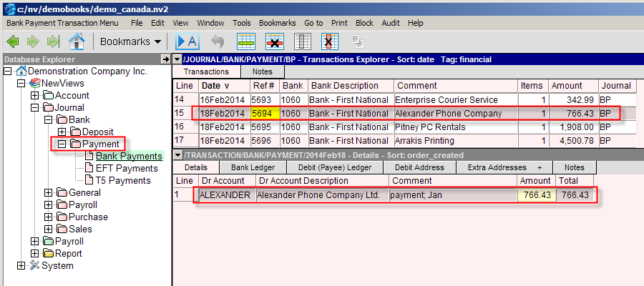This screenshot has height=286, width=644.
Task: Click the insert row icon in toolbar
Action: click(247, 41)
